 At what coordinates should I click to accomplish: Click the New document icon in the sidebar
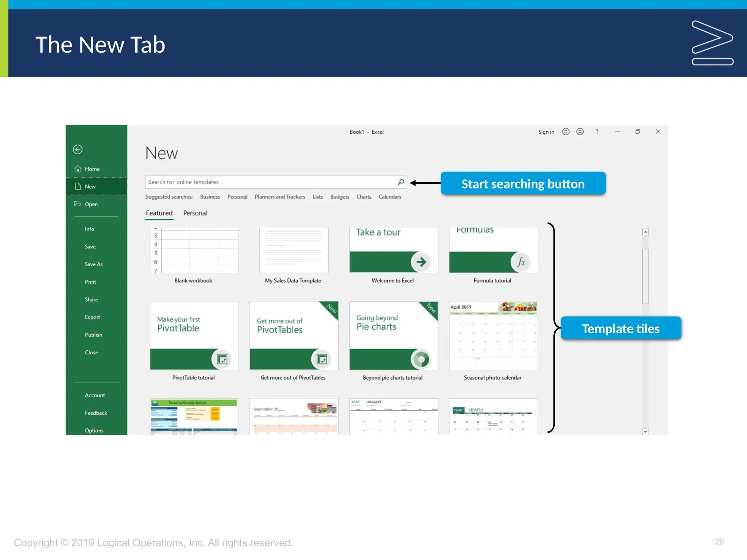[x=78, y=186]
